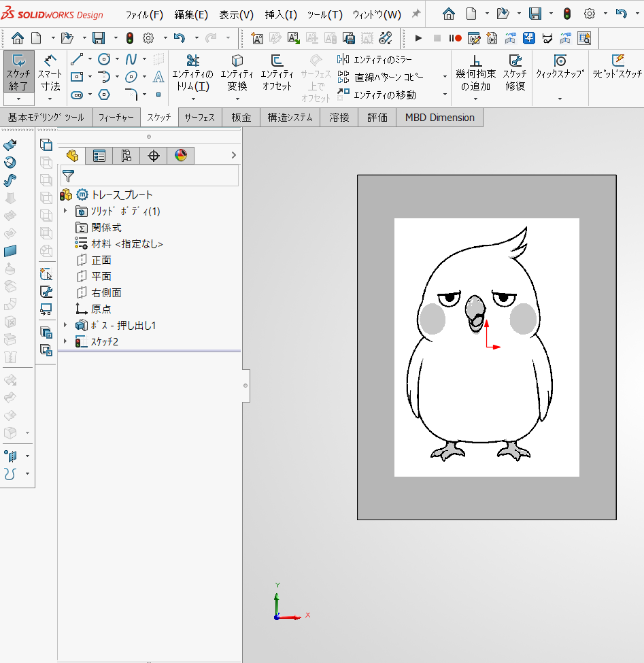
Task: Click Linear Sketch Pattern (直線パターンコピー)
Action: pyautogui.click(x=380, y=78)
